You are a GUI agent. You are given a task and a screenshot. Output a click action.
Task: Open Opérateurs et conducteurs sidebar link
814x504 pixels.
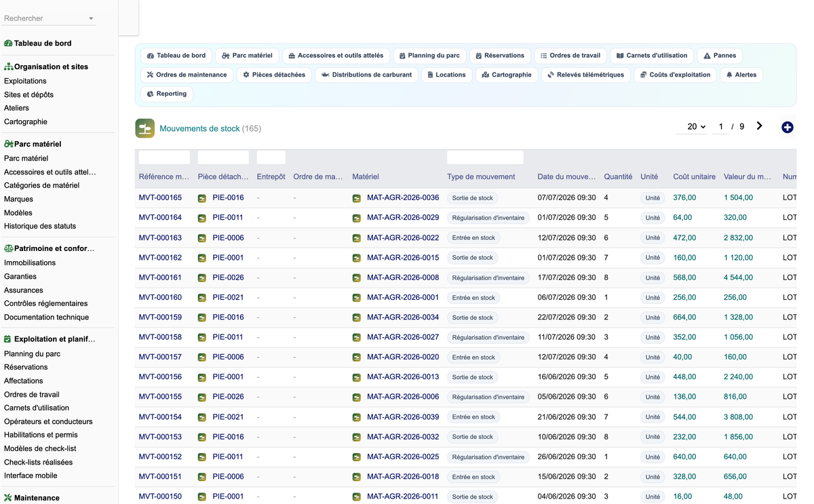click(x=48, y=421)
